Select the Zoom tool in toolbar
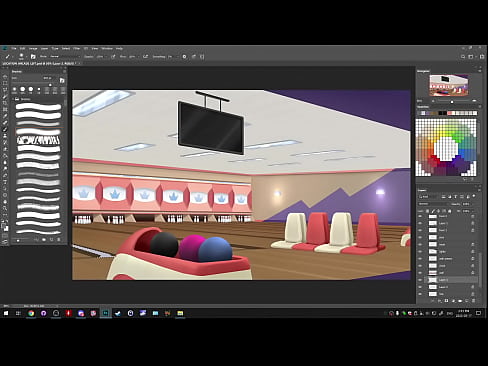Screen dimensions: 488x366 point(5,209)
